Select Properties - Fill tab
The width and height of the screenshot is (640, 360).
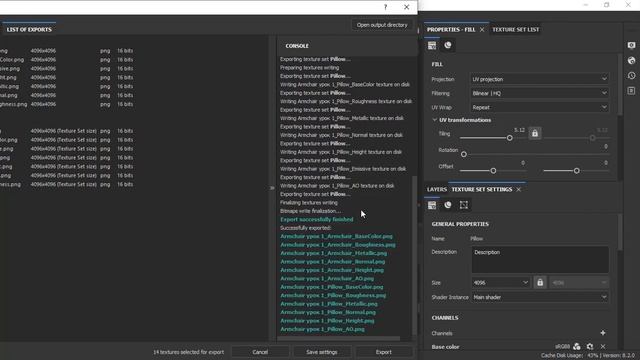point(451,29)
